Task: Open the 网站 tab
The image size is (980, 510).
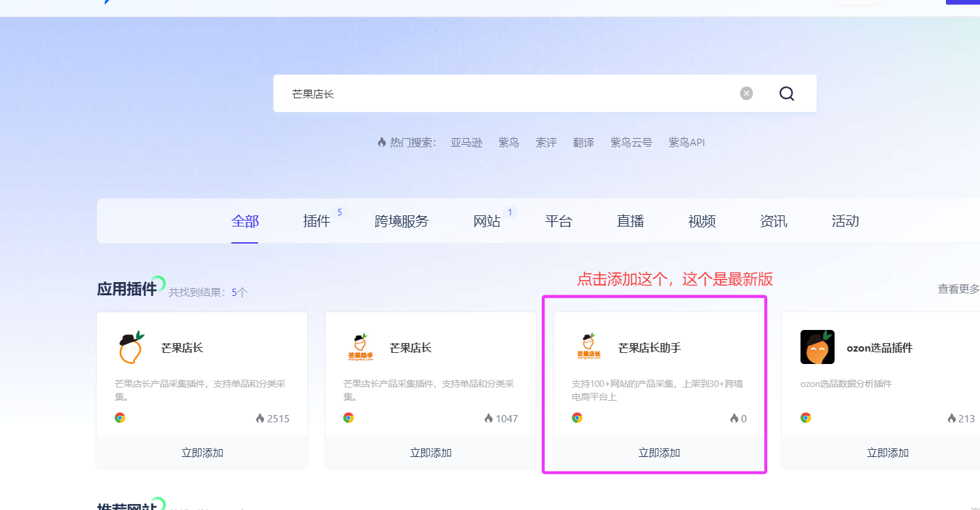Action: click(487, 221)
